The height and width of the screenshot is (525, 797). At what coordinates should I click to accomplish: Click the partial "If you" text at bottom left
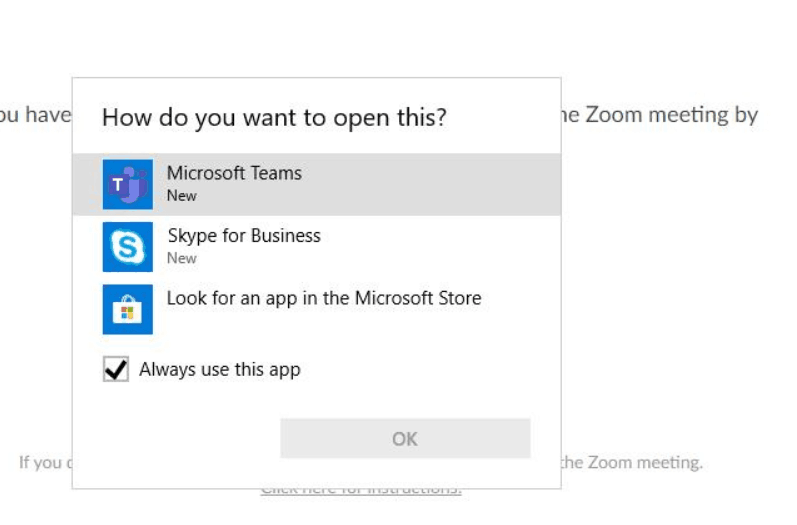(x=41, y=463)
